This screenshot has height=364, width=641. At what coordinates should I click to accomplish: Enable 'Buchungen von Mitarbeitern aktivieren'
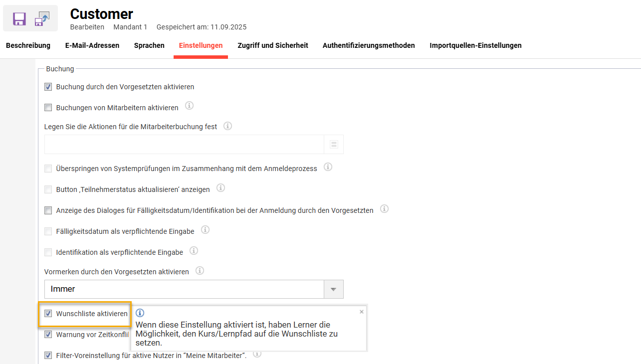click(x=48, y=107)
